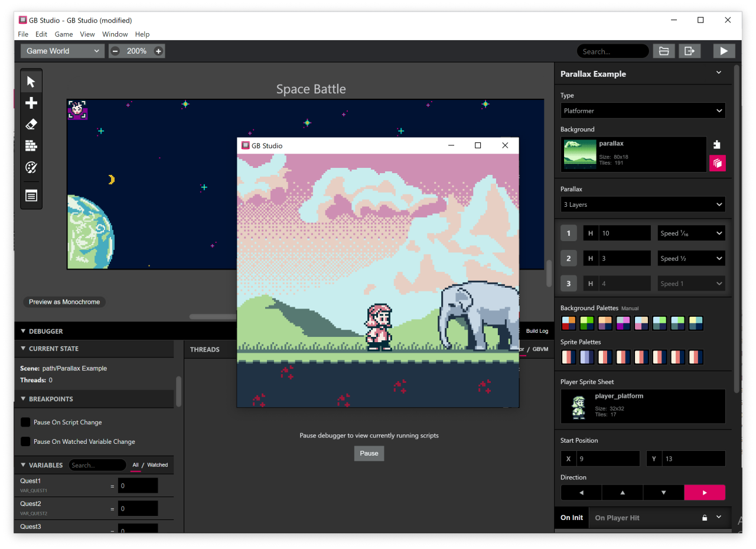Image resolution: width=756 pixels, height=549 pixels.
Task: Choose the Add (plus) tool
Action: 31,103
